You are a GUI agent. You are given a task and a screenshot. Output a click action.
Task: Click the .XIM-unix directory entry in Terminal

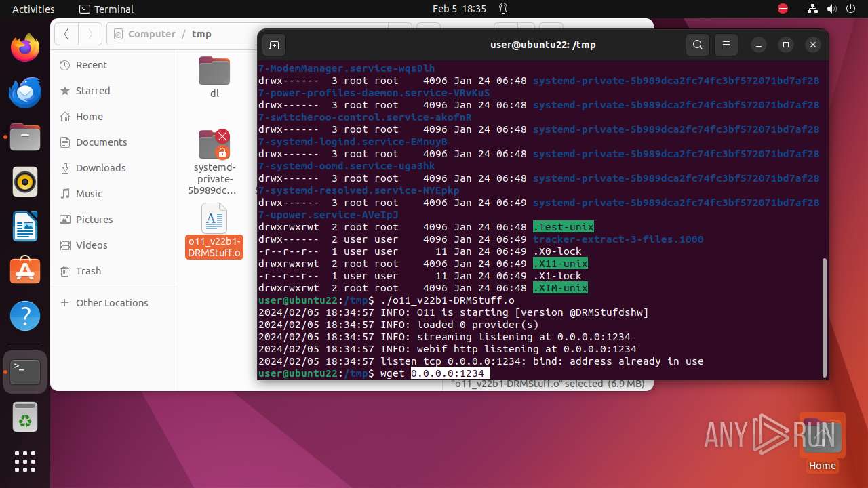[560, 288]
